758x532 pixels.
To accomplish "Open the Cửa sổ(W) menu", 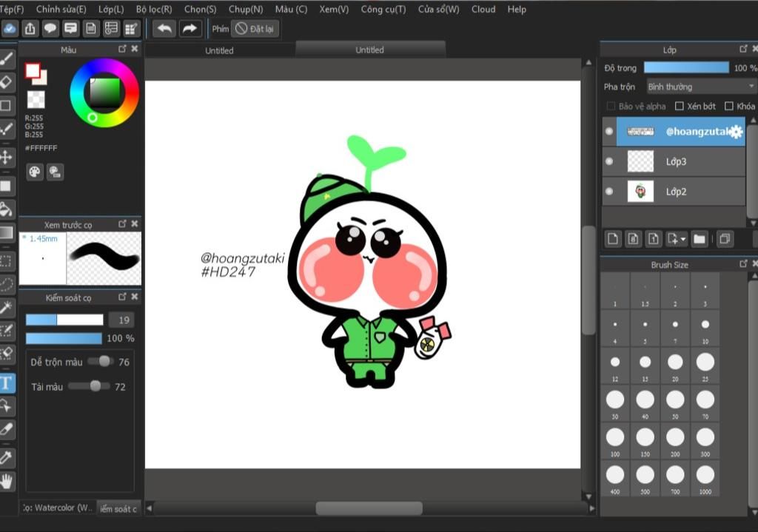I will [438, 9].
